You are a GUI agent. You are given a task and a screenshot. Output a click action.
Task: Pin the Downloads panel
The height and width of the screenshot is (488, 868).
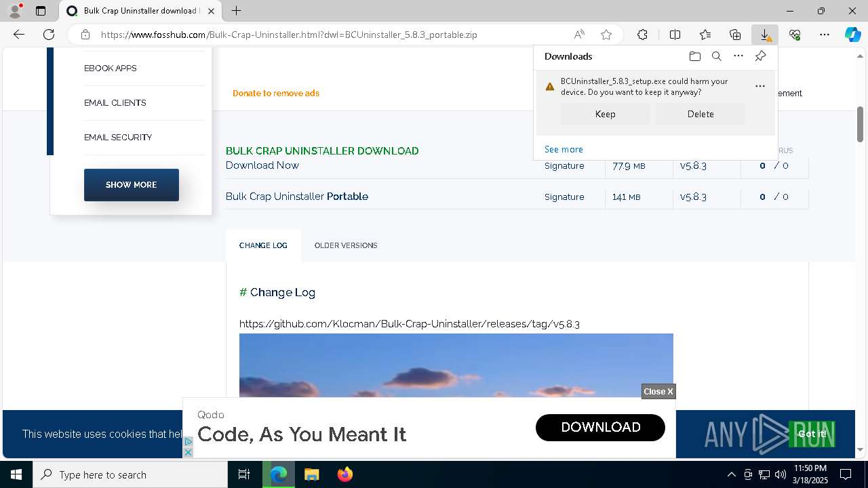760,56
